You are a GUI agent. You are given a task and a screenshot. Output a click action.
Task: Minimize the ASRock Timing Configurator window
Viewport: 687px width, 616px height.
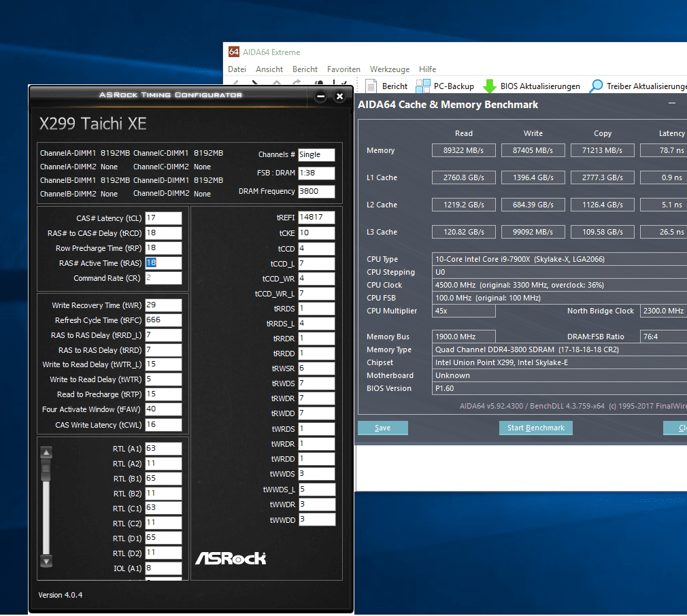(x=321, y=97)
